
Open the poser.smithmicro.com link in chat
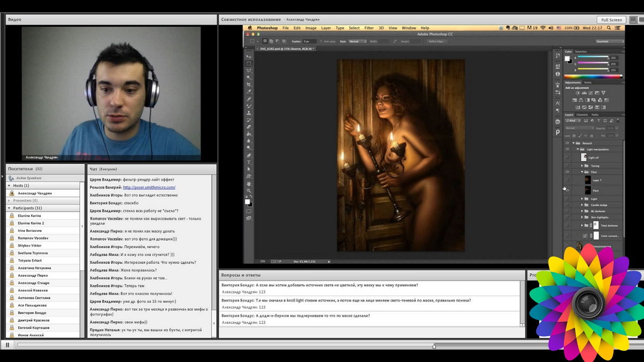(149, 187)
